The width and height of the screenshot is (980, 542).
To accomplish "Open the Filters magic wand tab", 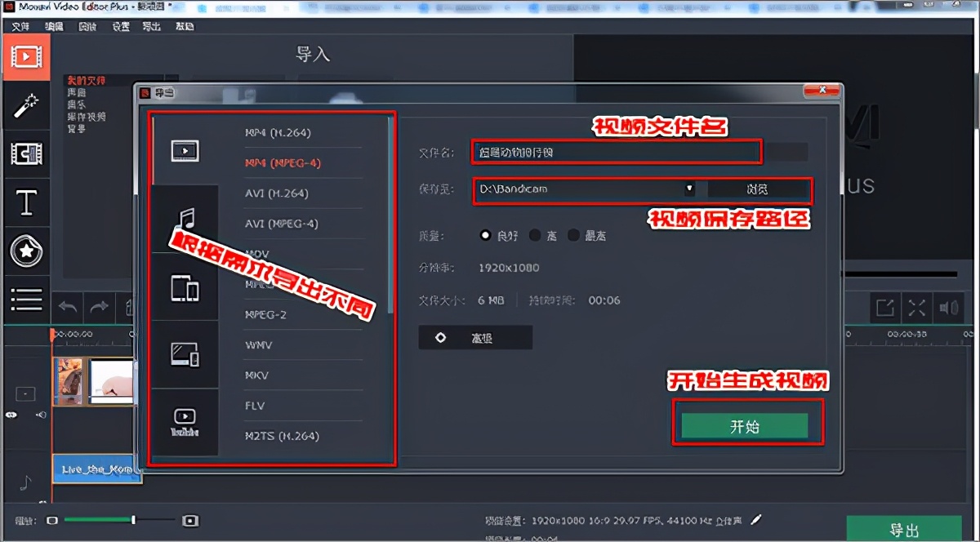I will click(26, 105).
